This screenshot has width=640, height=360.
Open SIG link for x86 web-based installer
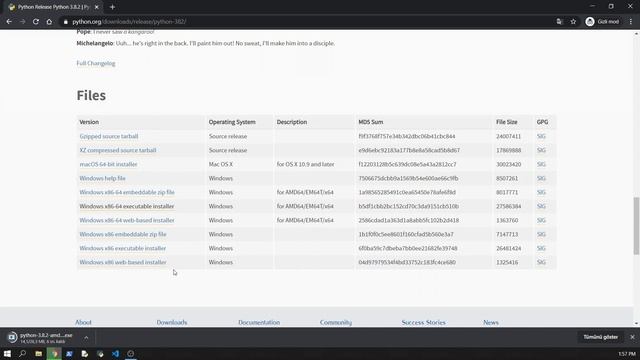pos(541,262)
